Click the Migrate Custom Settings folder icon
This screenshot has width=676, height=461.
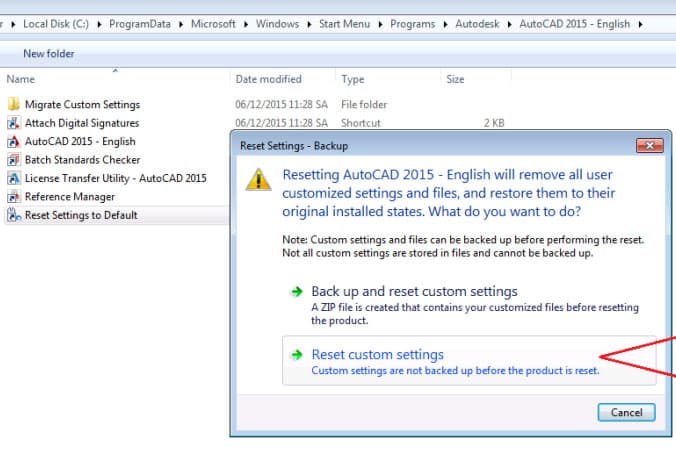pos(14,104)
